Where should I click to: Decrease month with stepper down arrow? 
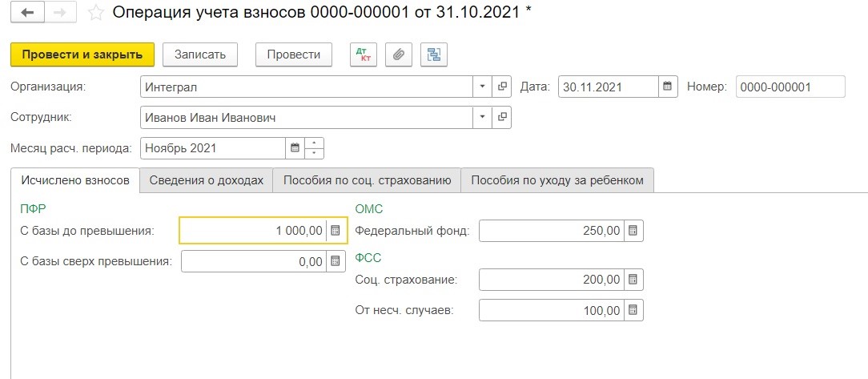[315, 154]
